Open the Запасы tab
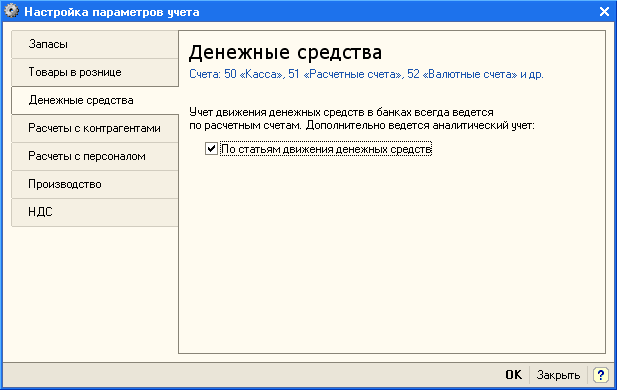 [95, 44]
